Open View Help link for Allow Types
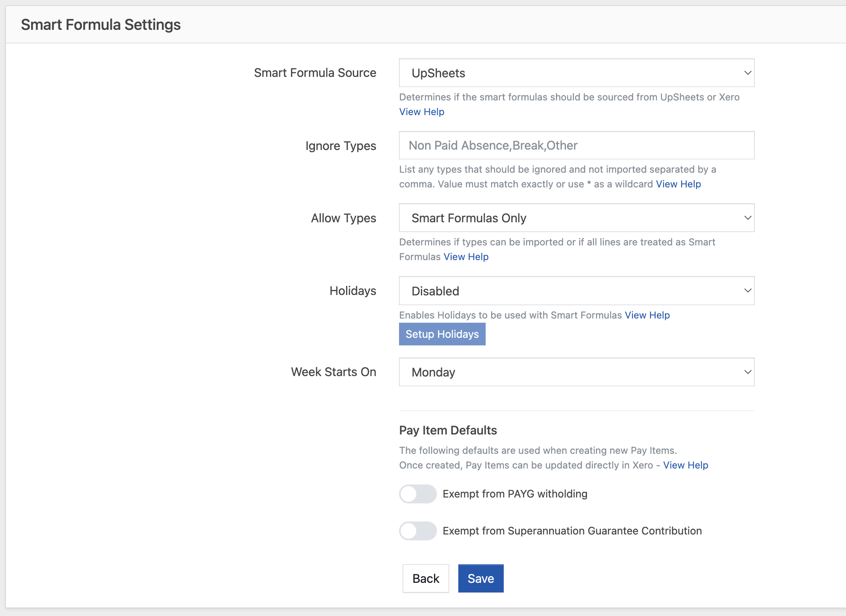846x616 pixels. pyautogui.click(x=466, y=257)
